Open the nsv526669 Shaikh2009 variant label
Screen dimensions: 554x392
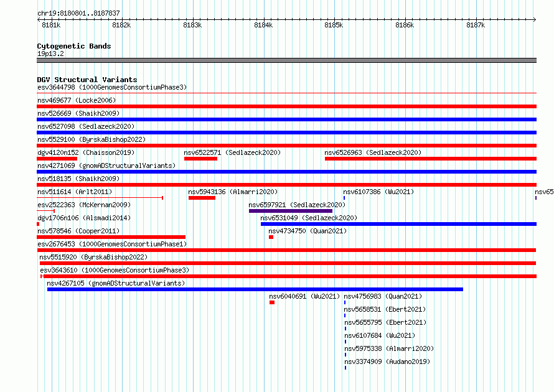click(78, 113)
